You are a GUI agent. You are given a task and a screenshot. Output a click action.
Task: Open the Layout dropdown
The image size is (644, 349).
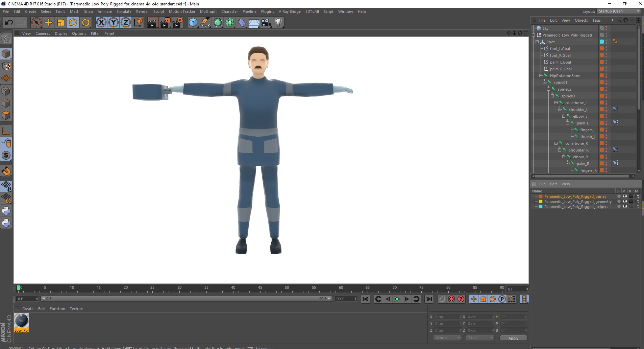619,11
